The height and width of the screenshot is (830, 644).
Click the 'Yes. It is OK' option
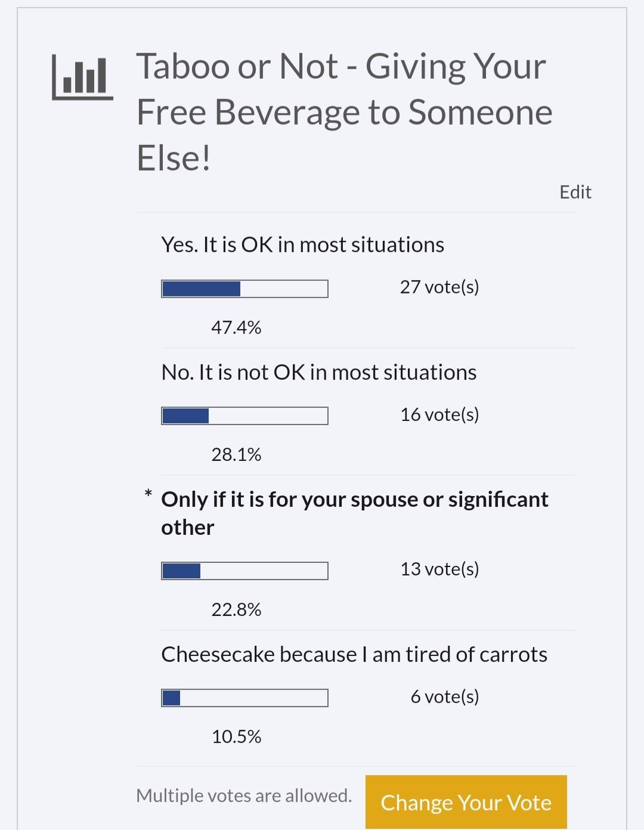(302, 245)
